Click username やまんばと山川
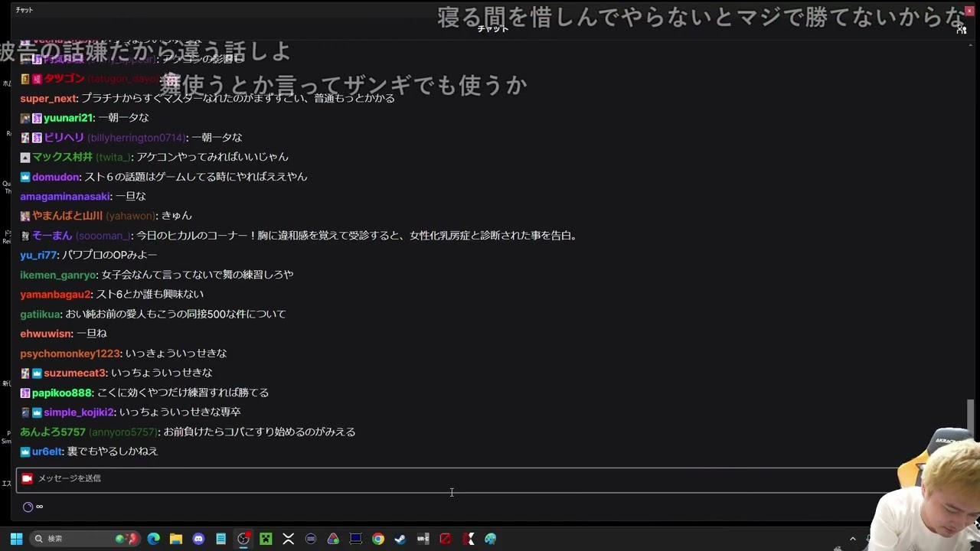The height and width of the screenshot is (551, 980). (67, 216)
